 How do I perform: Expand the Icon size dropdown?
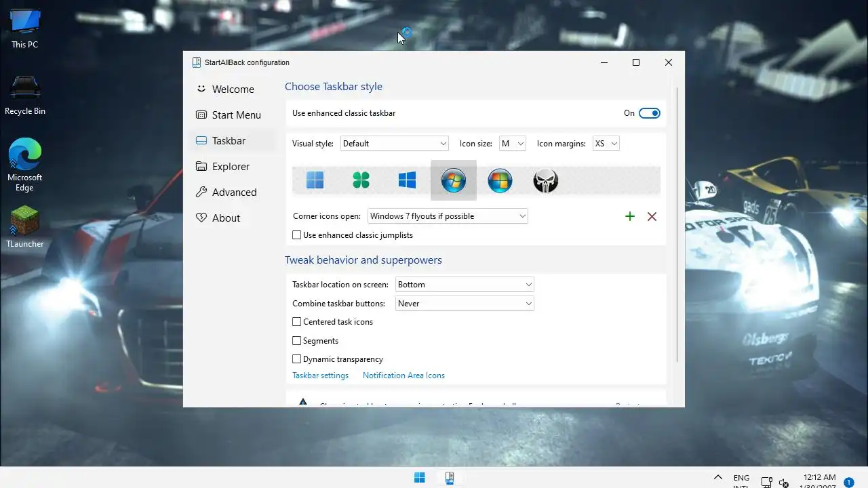[512, 144]
